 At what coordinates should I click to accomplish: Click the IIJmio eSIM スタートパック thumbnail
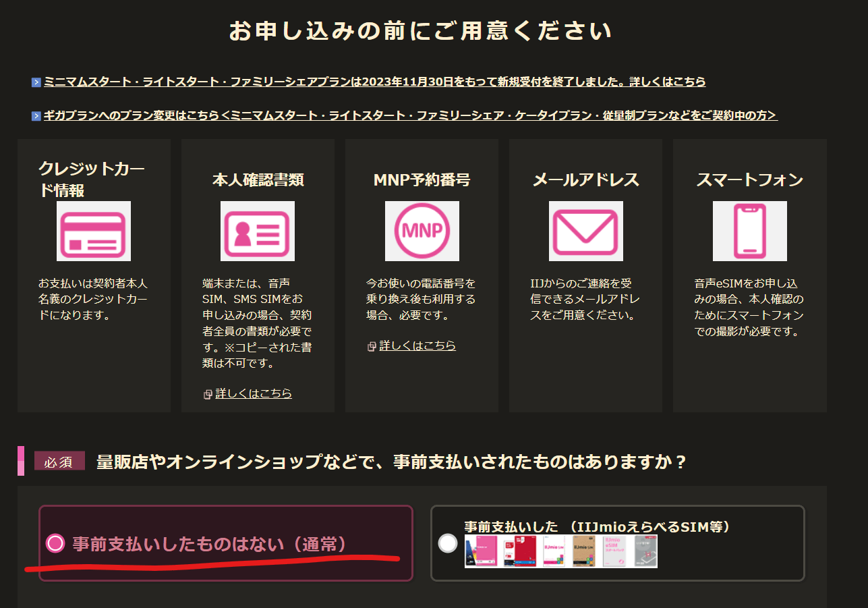click(614, 551)
